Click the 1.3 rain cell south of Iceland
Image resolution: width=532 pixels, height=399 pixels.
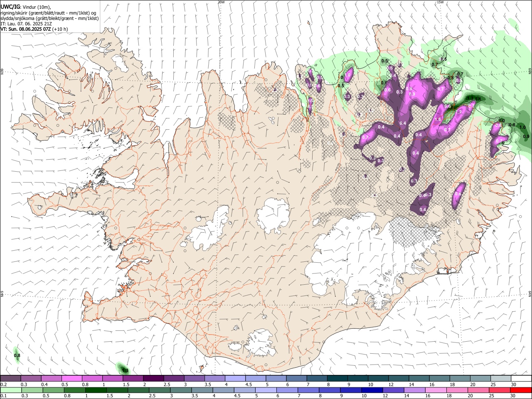pyautogui.click(x=124, y=370)
